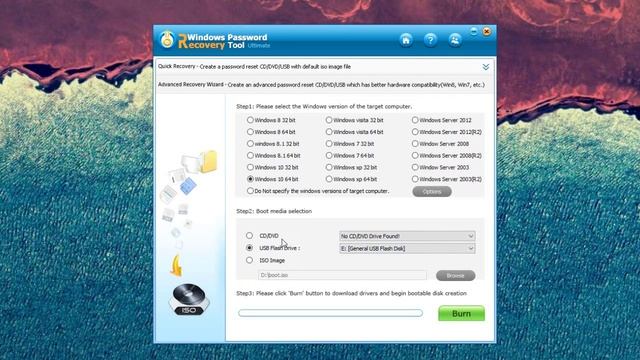Click the application key logo icon

pos(167,40)
